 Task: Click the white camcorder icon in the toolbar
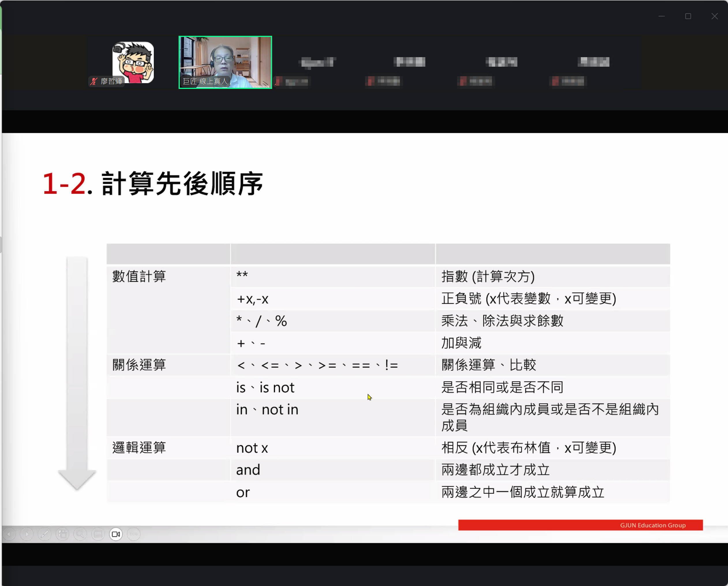tap(116, 534)
